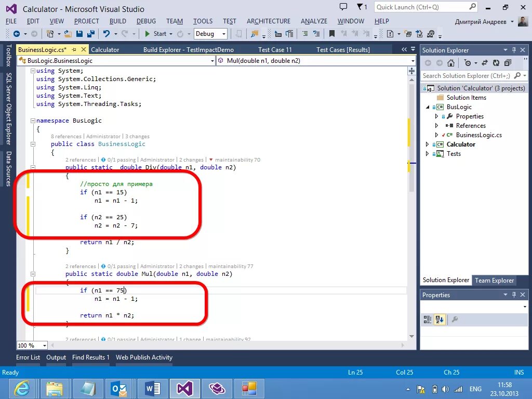Open the New Project icon on toolbar
Screen dimensions: 532x399
pos(50,34)
